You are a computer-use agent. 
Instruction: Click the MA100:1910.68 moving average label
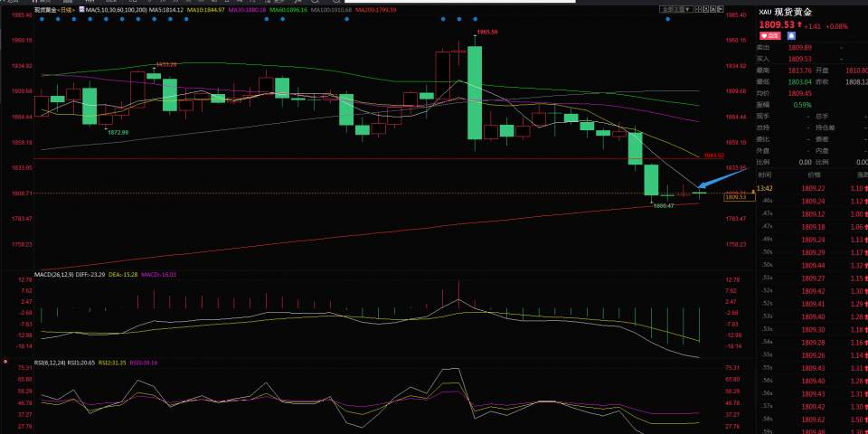pyautogui.click(x=331, y=10)
